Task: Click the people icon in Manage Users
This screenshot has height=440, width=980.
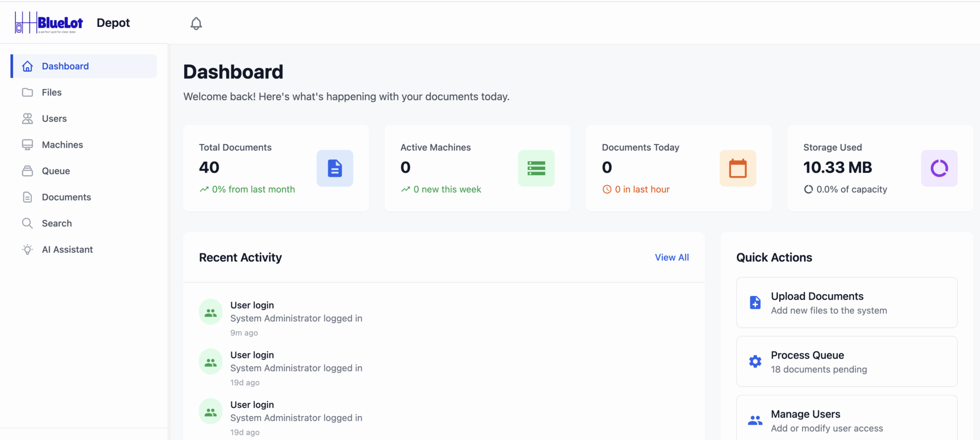Action: [755, 420]
